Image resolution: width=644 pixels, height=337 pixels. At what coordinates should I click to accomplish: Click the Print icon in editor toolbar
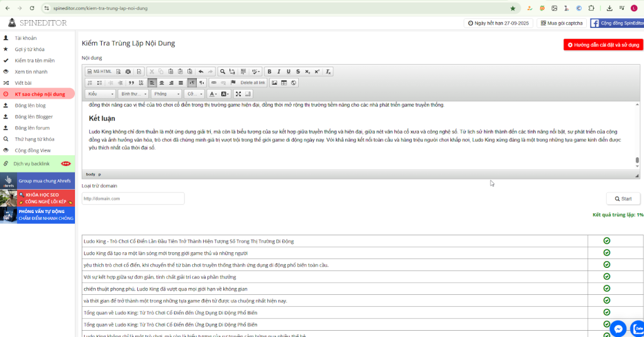(x=128, y=72)
